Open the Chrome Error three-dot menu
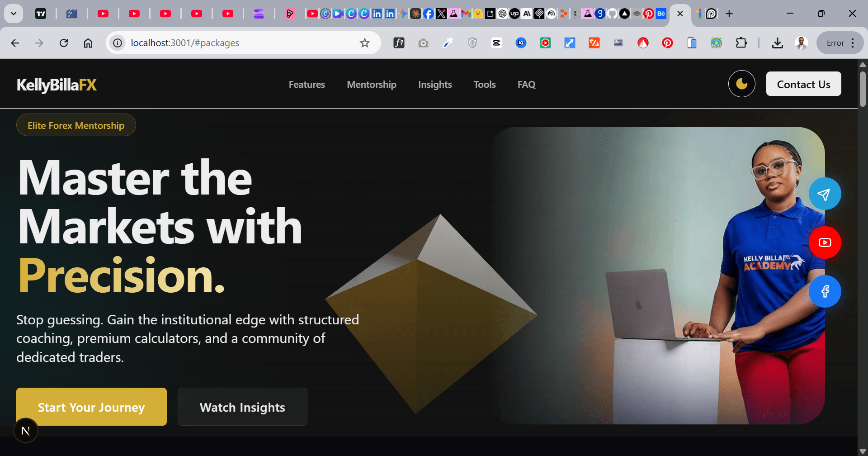This screenshot has height=456, width=868. pos(840,43)
